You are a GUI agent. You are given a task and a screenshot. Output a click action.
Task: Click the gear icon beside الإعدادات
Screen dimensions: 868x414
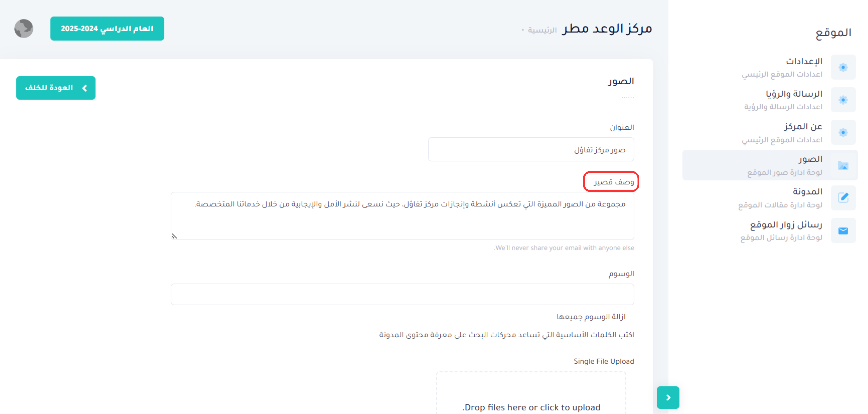pyautogui.click(x=843, y=67)
